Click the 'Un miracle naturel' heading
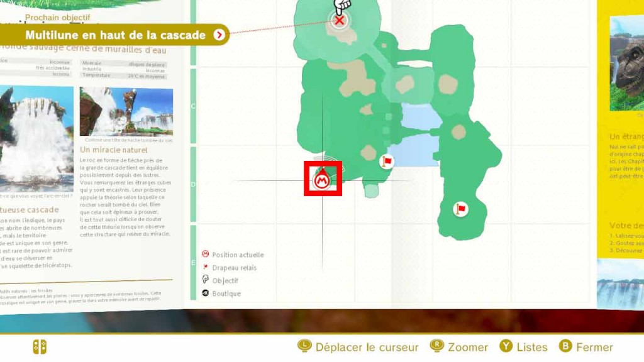Viewport: 644px width, 362px height. [114, 150]
